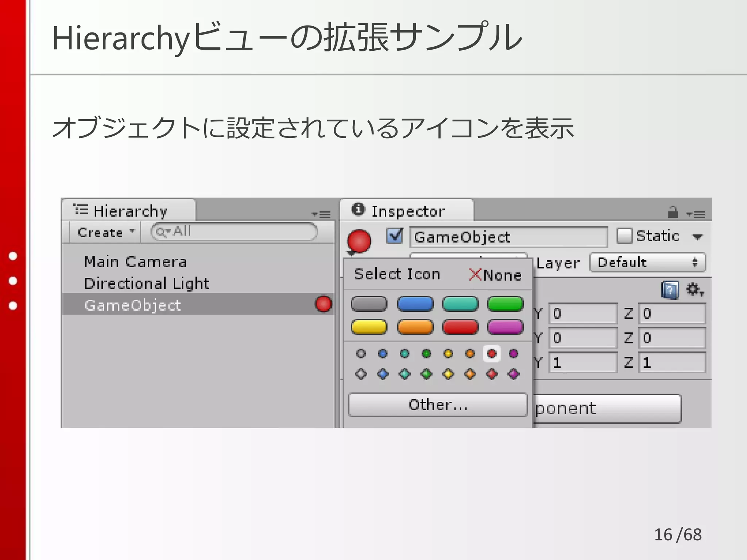Image resolution: width=747 pixels, height=560 pixels.
Task: Pick the green circle dot icon
Action: (x=426, y=353)
